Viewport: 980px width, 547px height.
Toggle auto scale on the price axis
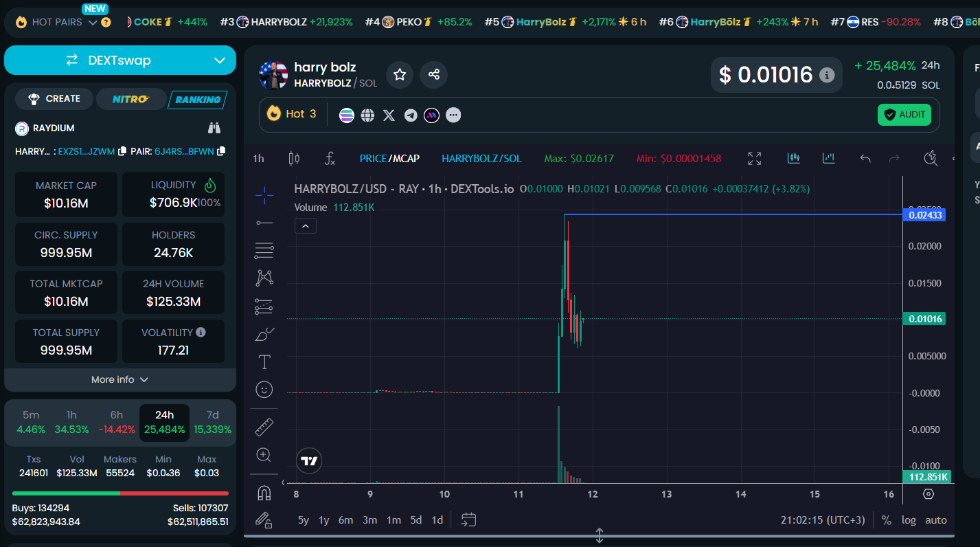pyautogui.click(x=935, y=520)
